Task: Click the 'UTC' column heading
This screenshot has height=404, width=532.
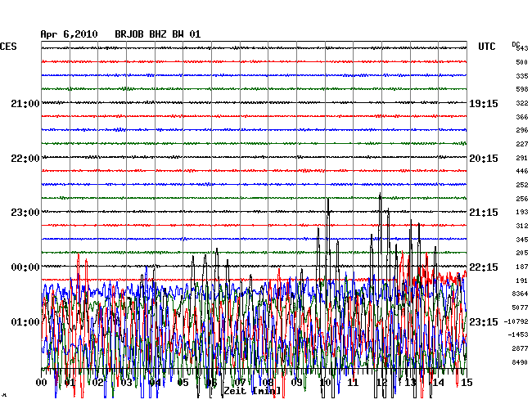Action: coord(487,47)
